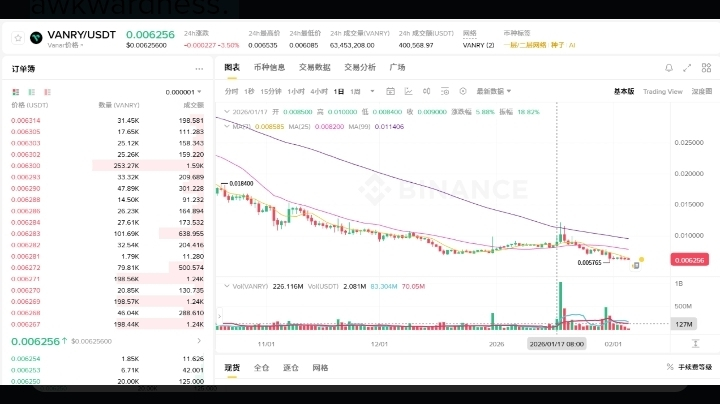Open the 币种信息 tab
The height and width of the screenshot is (404, 720).
(x=269, y=67)
